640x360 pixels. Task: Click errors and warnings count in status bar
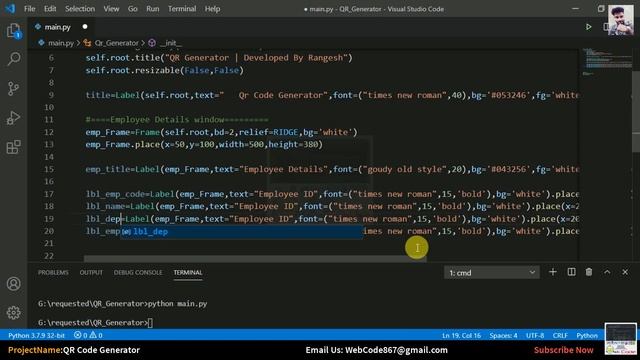coord(88,335)
